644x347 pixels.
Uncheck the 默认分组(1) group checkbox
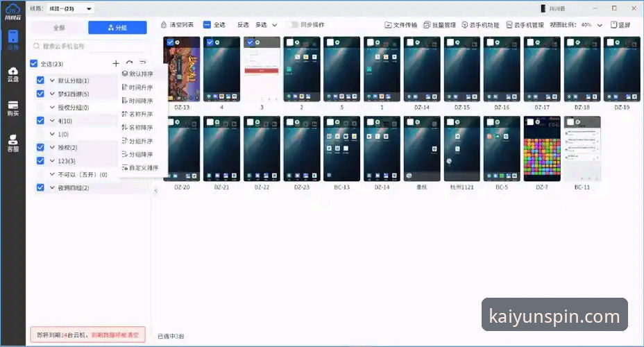pyautogui.click(x=40, y=80)
